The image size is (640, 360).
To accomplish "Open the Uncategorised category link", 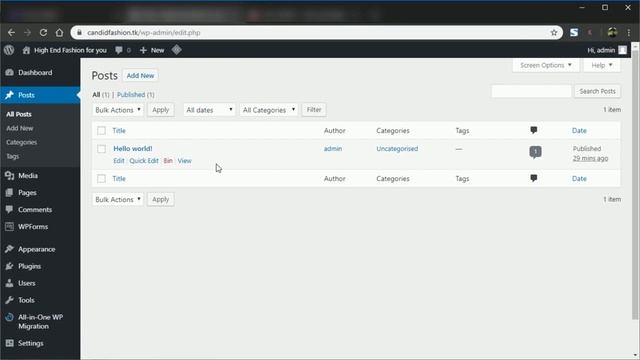I will pyautogui.click(x=397, y=149).
